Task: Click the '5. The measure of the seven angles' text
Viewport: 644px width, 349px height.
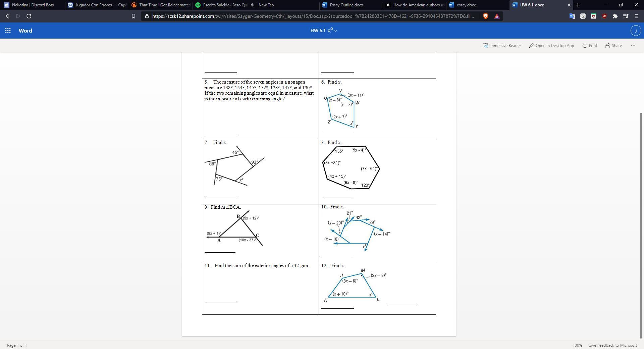Action: tap(259, 90)
